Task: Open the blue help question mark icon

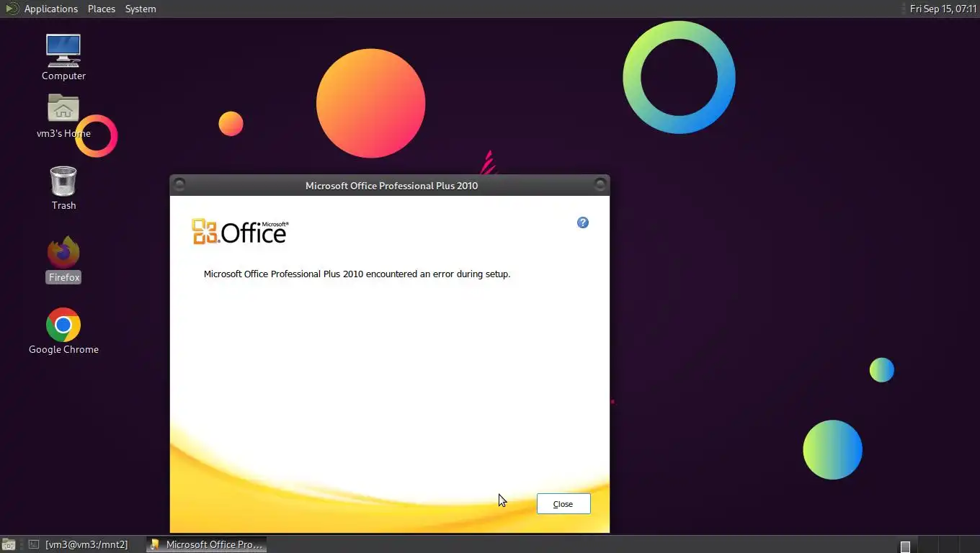Action: tap(583, 222)
